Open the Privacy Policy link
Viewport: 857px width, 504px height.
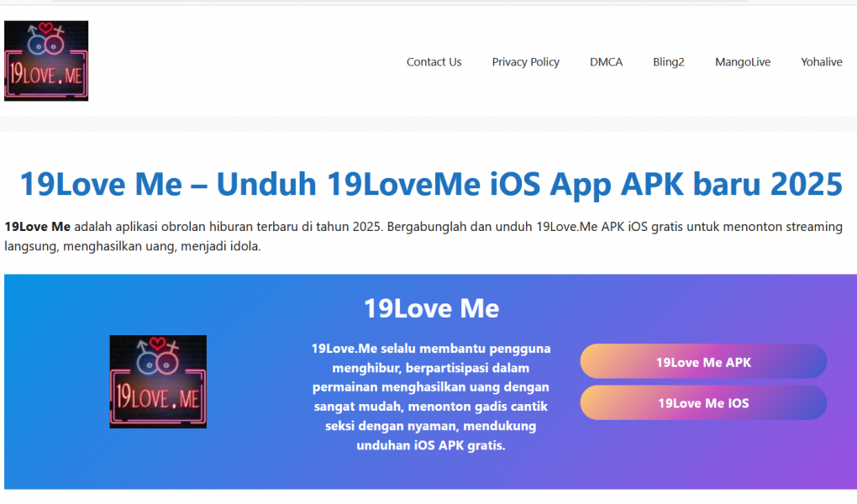click(525, 62)
